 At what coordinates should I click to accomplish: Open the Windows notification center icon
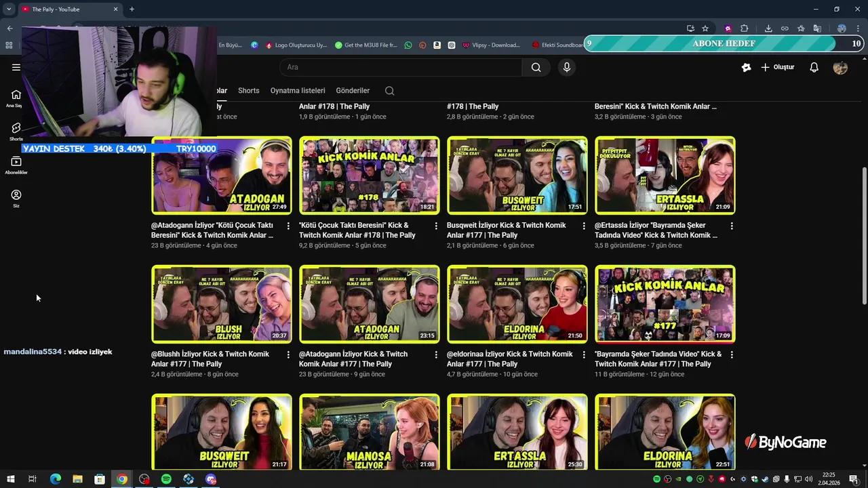[x=853, y=479]
